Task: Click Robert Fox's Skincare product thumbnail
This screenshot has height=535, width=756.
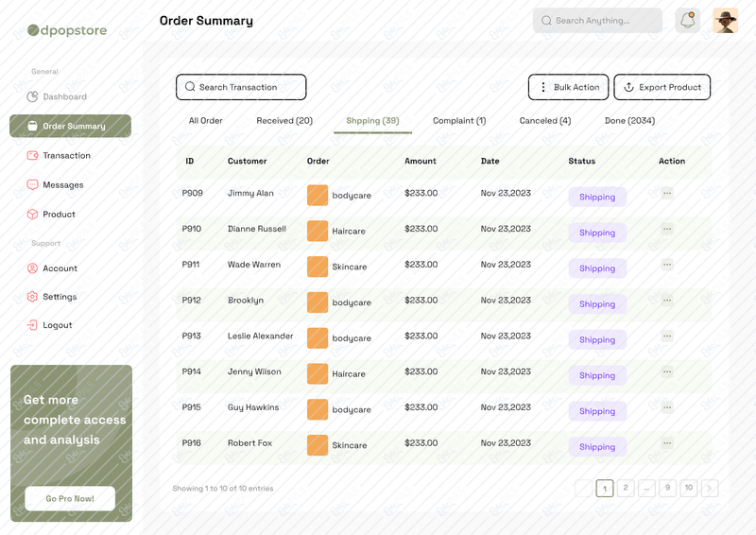Action: point(318,445)
